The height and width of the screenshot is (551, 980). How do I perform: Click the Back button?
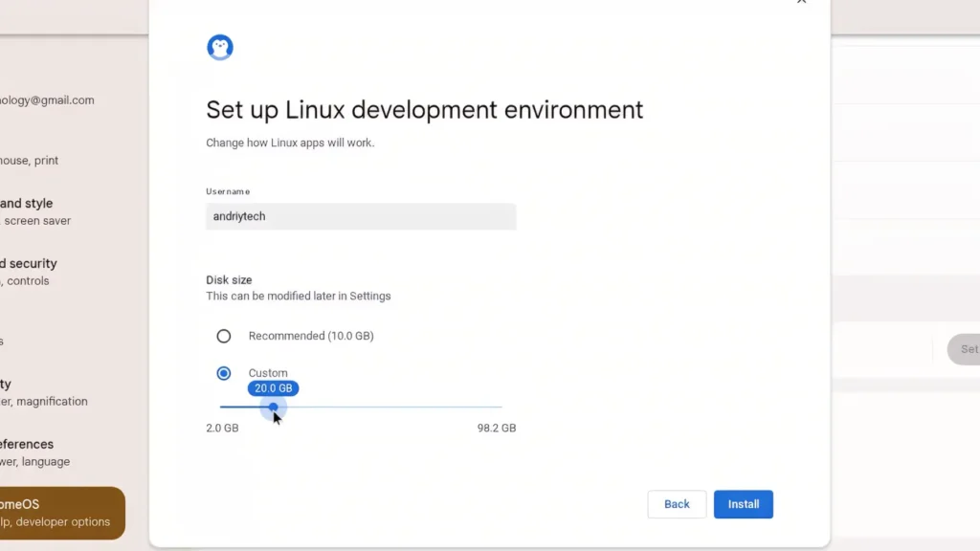(677, 504)
